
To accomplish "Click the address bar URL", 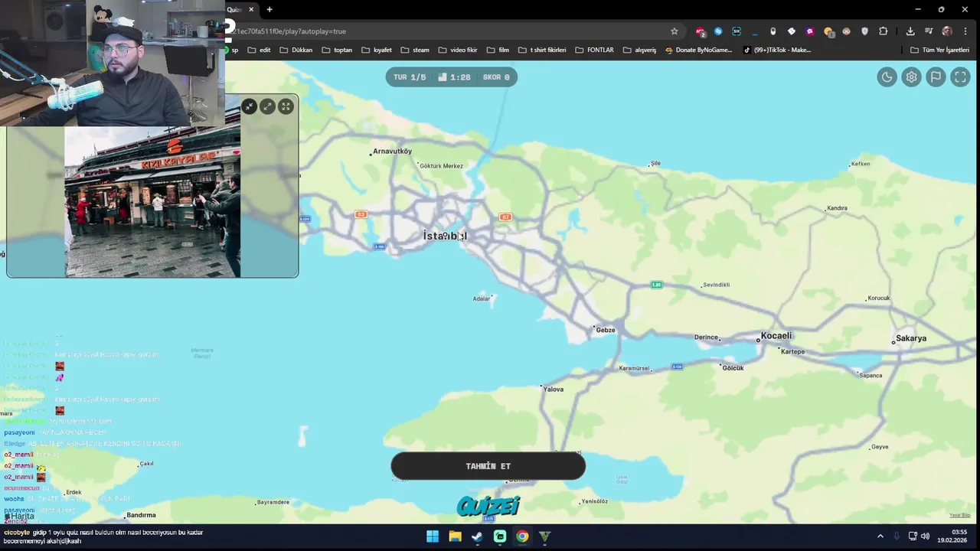I will (x=291, y=31).
